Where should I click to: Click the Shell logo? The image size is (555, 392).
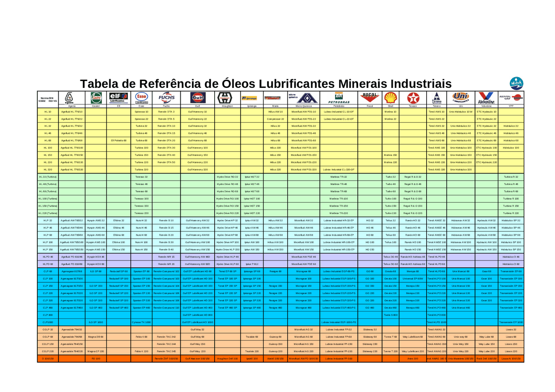tap(391, 98)
